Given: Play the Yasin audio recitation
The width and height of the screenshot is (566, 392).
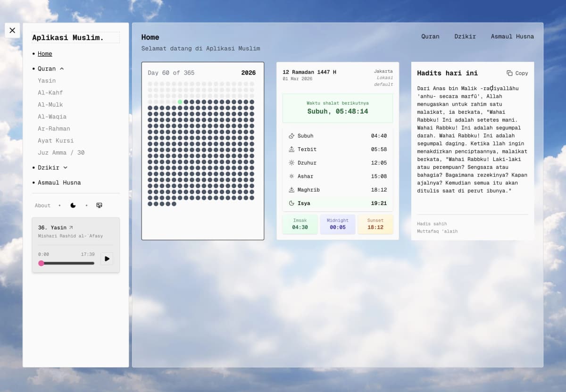Looking at the screenshot, I should (x=107, y=259).
